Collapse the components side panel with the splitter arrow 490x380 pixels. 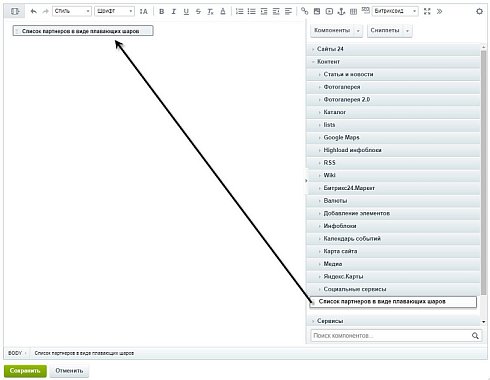coord(306,181)
